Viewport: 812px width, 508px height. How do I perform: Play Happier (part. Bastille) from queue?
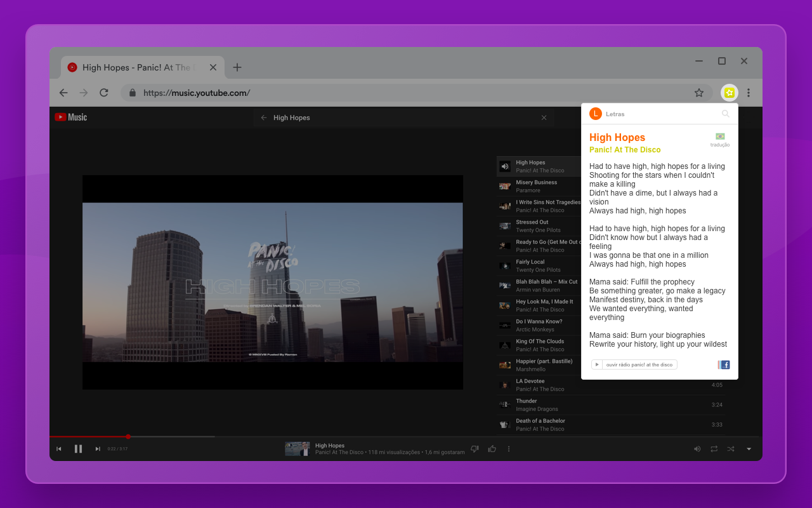coord(539,365)
